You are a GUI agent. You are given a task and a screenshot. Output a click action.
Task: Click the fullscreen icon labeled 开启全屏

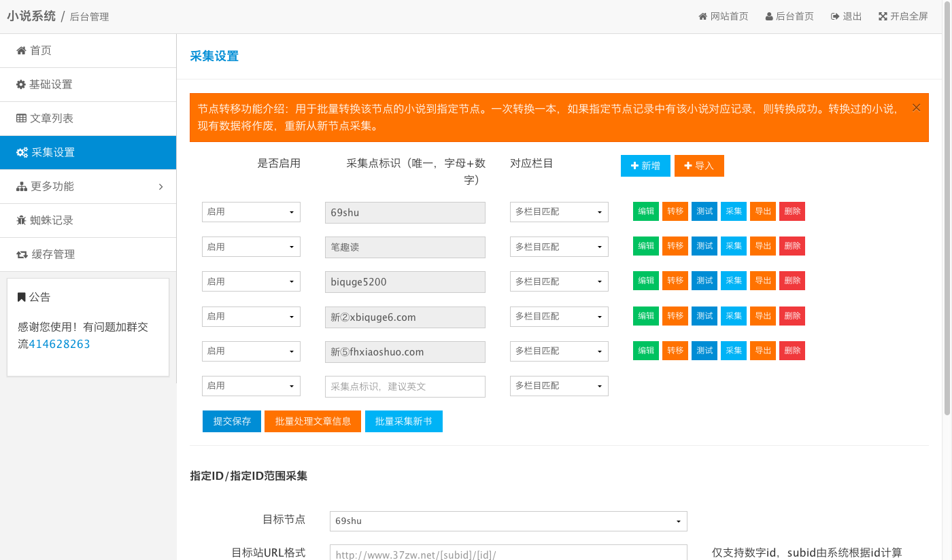click(883, 16)
